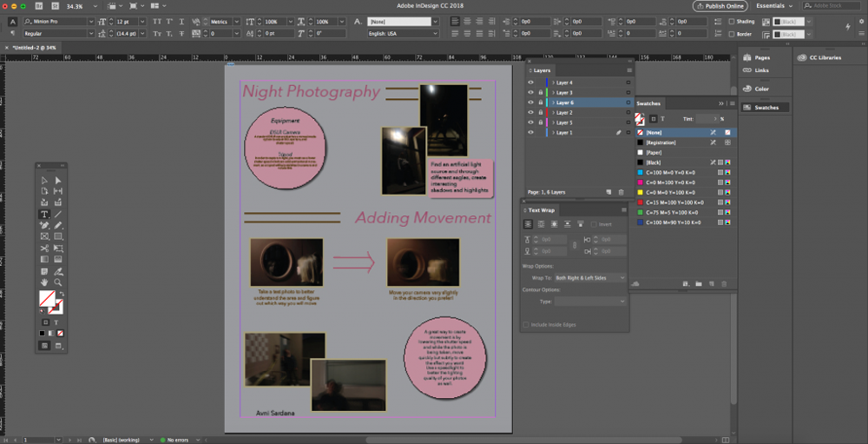
Task: Click the Layers panel trash icon
Action: (x=621, y=192)
